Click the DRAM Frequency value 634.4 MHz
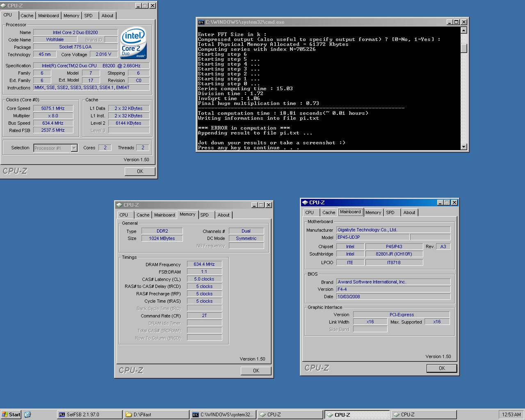 point(204,264)
